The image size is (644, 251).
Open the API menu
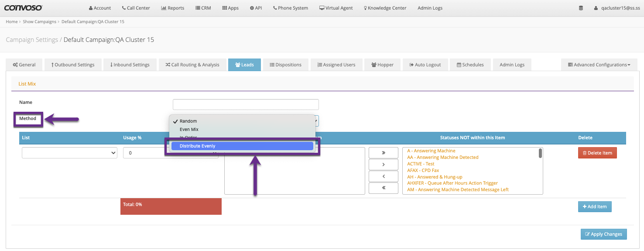coord(256,8)
